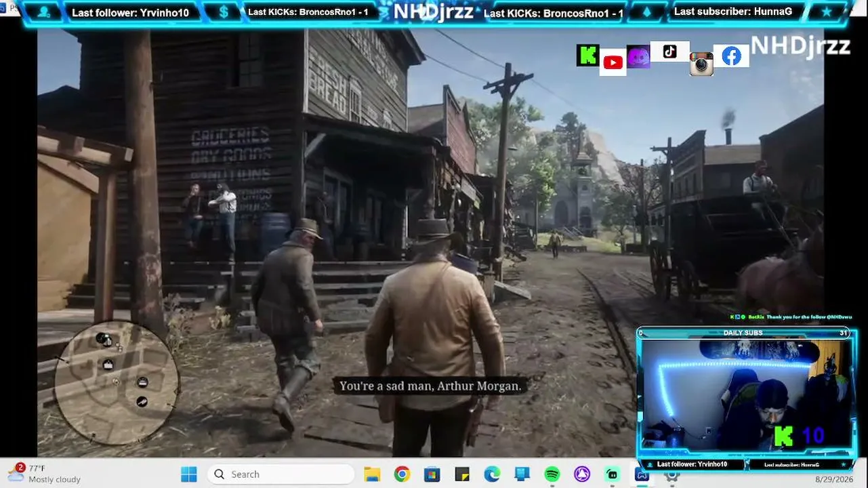The height and width of the screenshot is (488, 868).
Task: Click the Kick logo in the social icons
Action: tap(587, 56)
